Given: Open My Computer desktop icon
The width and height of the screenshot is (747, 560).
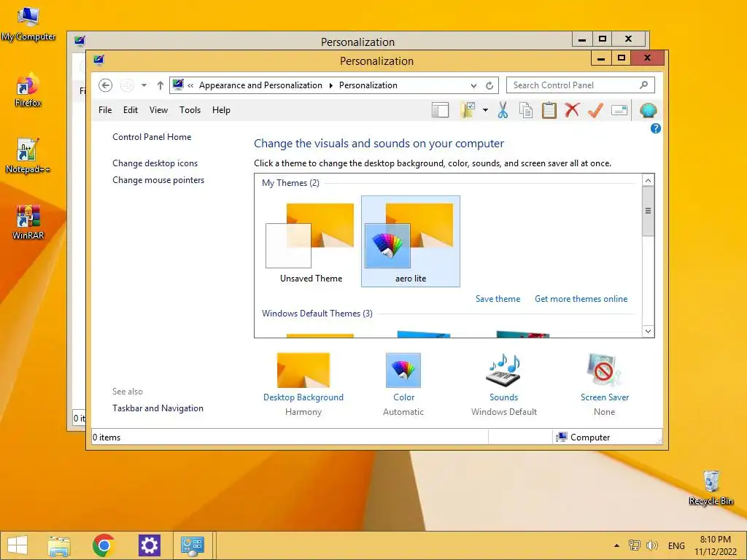Looking at the screenshot, I should [28, 24].
